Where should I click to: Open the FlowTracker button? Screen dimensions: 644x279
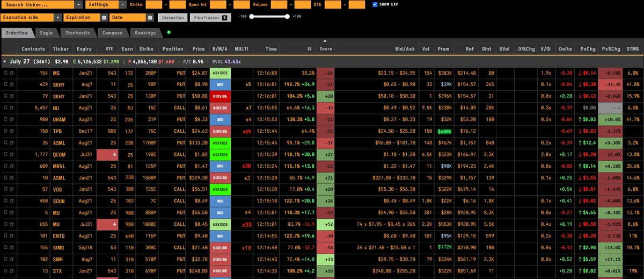(210, 18)
